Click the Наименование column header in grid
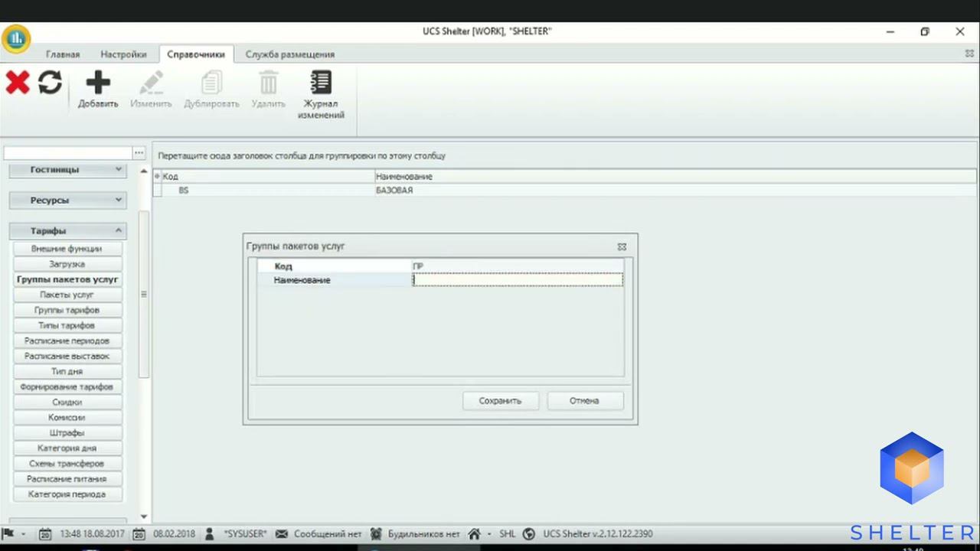Screen dimensions: 980x551 point(675,177)
